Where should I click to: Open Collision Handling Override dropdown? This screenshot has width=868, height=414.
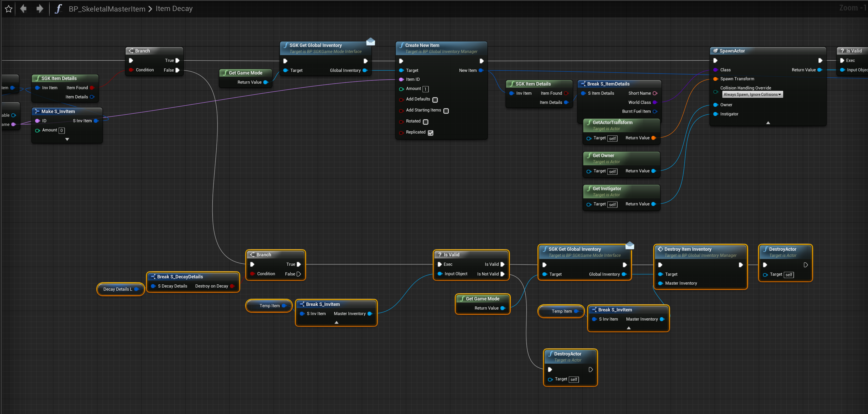tap(752, 95)
